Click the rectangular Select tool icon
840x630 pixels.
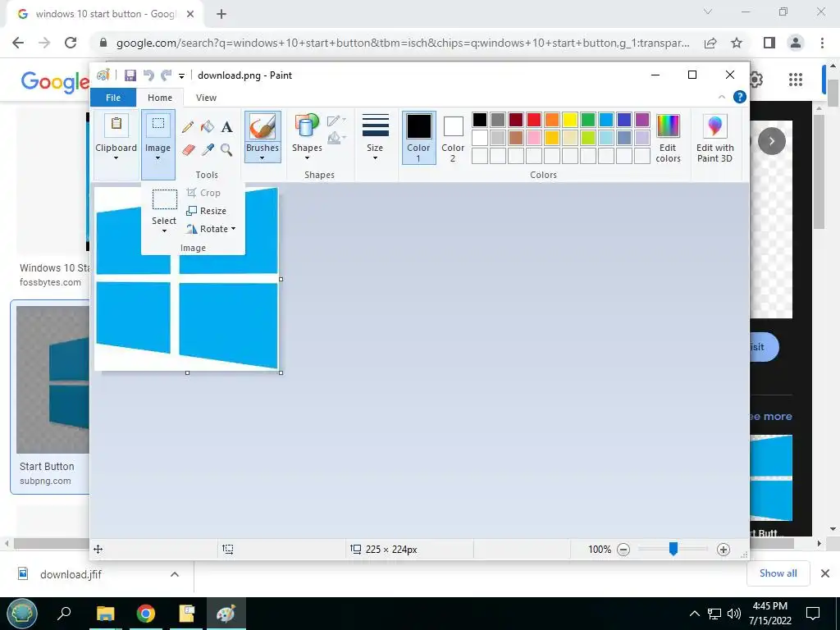[x=164, y=199]
